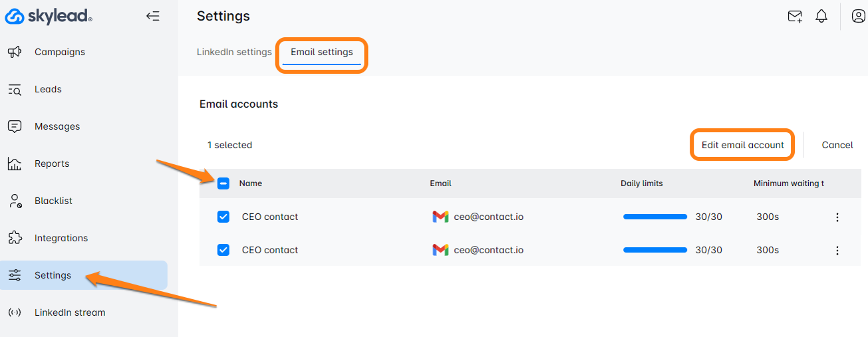
Task: Toggle the select-all checkbox in table header
Action: [x=223, y=183]
